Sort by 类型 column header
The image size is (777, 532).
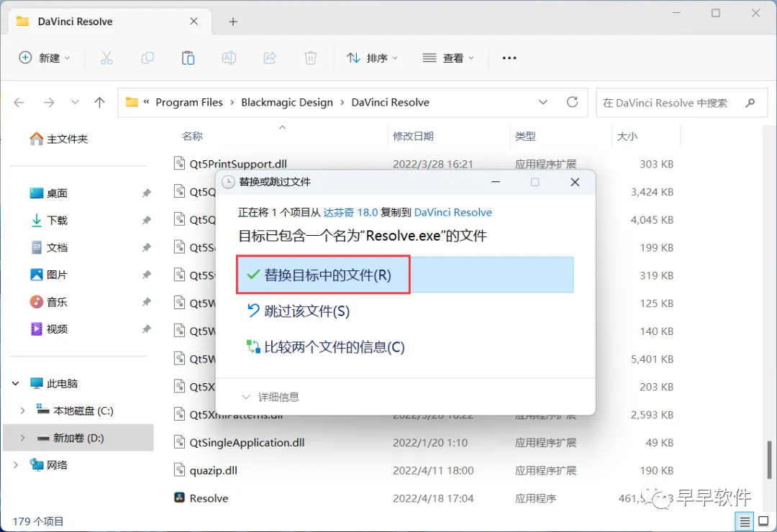[x=525, y=136]
